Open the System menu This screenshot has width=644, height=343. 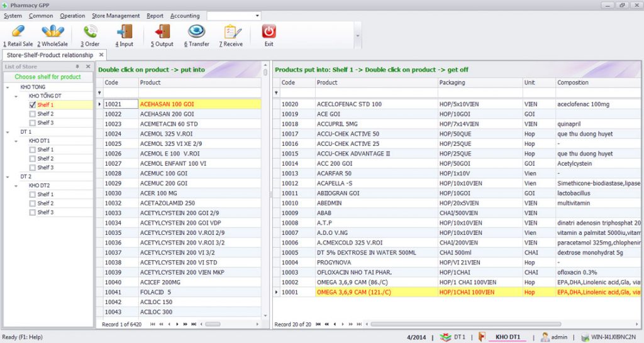click(x=13, y=16)
